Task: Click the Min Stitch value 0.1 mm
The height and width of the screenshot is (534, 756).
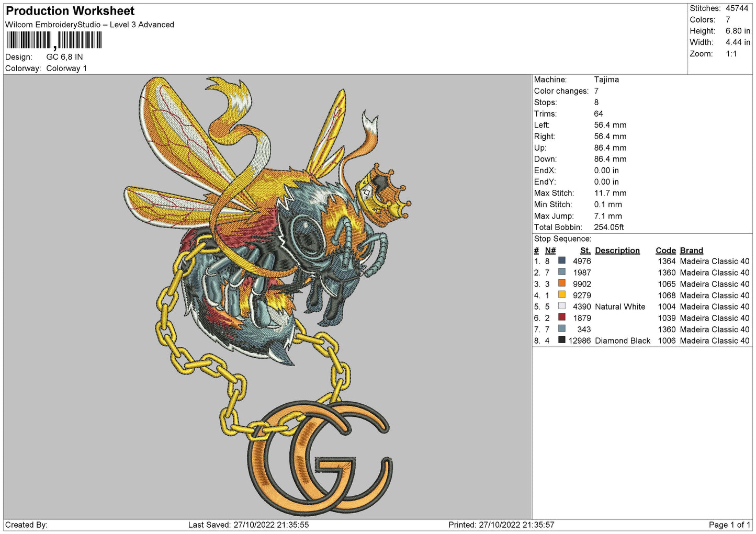Action: pos(608,204)
